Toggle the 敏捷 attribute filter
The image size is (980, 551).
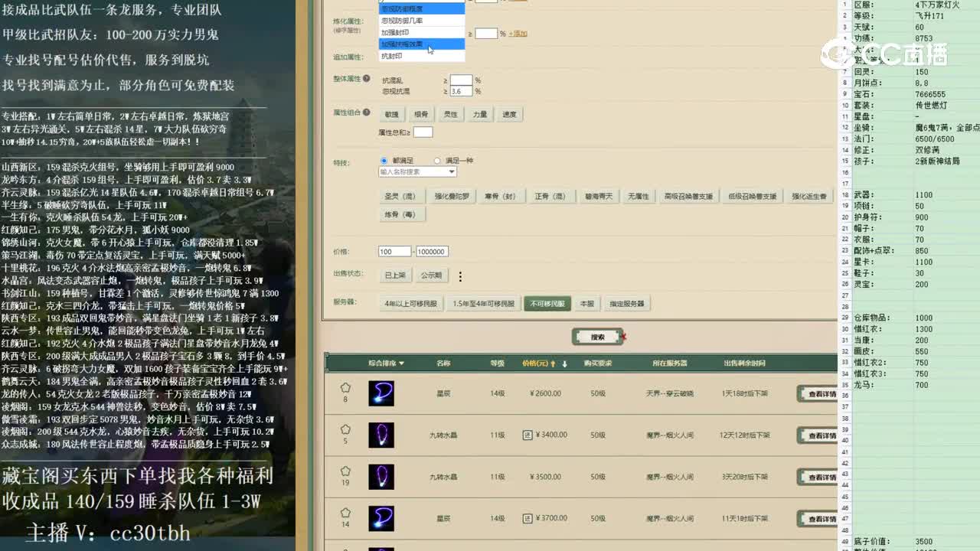[x=392, y=114]
